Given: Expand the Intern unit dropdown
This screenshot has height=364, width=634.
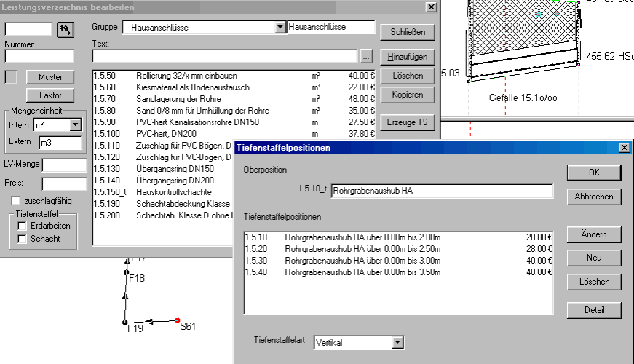Looking at the screenshot, I should 75,126.
